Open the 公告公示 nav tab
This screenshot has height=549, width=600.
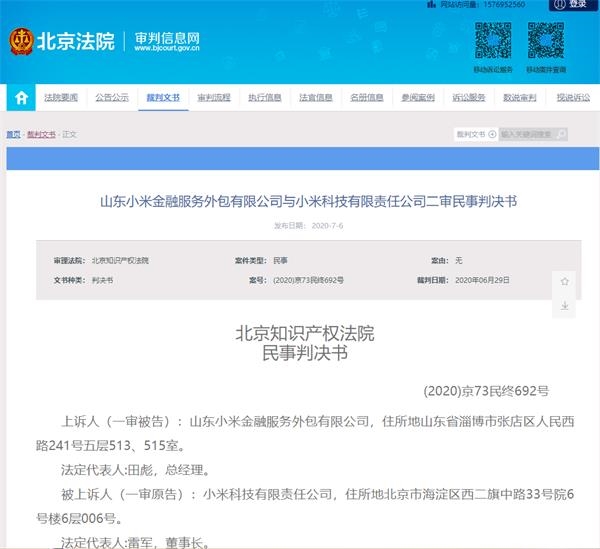coord(112,98)
